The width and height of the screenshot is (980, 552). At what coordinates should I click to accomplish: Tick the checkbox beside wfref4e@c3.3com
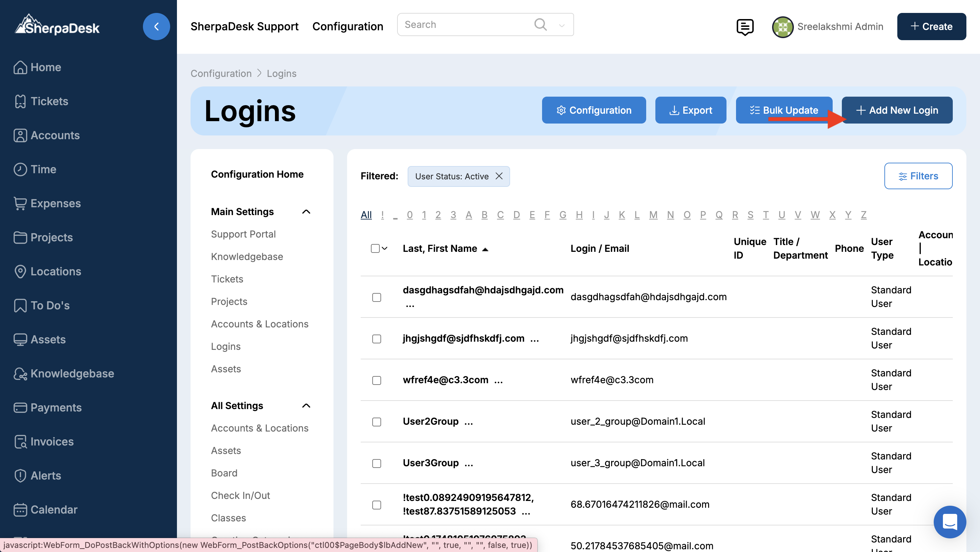click(377, 380)
